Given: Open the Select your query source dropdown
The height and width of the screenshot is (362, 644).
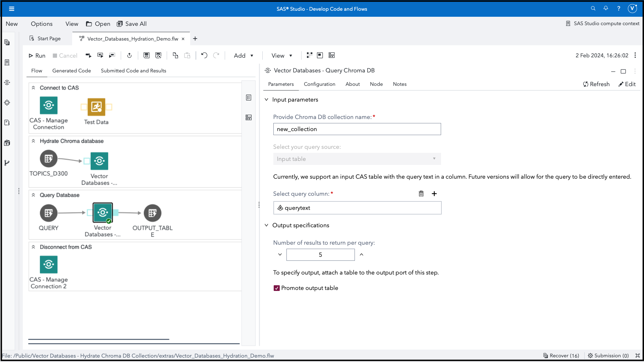Looking at the screenshot, I should (357, 159).
